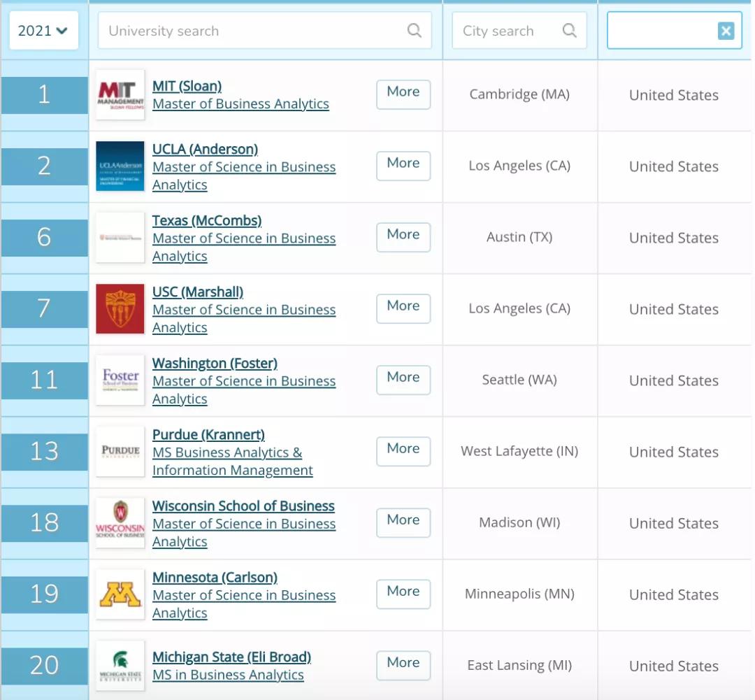Click the Wisconsin School of Business logo
755x700 pixels.
point(120,522)
